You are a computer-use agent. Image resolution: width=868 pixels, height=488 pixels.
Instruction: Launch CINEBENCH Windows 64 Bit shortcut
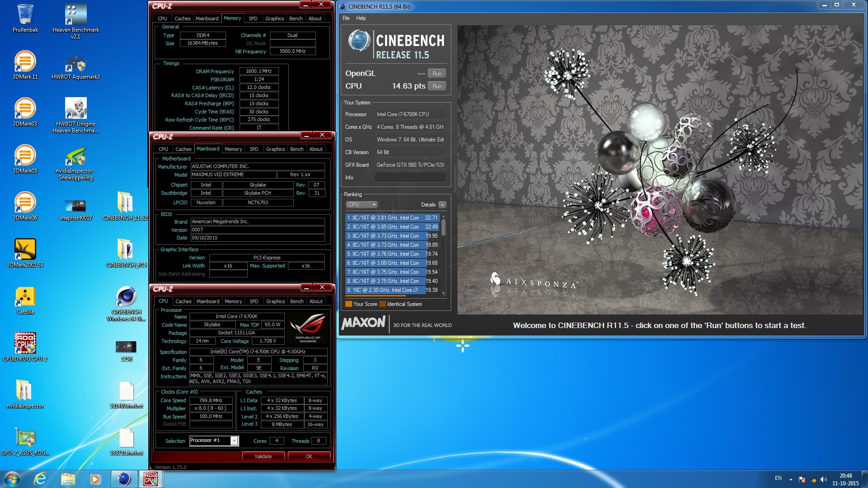[x=126, y=303]
